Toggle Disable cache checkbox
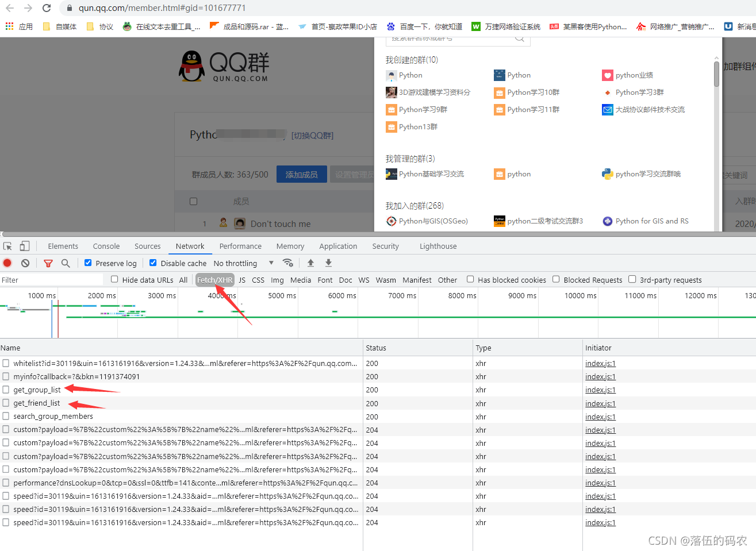This screenshot has height=551, width=756. 153,263
